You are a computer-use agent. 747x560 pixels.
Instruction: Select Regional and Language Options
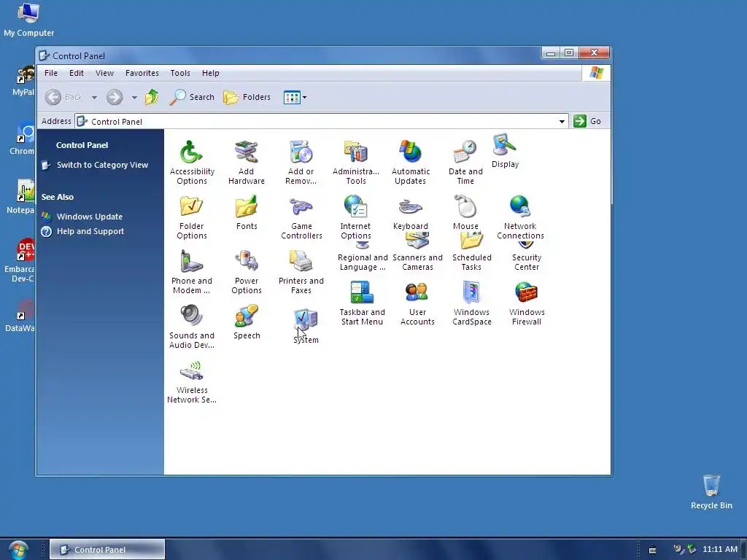coord(363,257)
